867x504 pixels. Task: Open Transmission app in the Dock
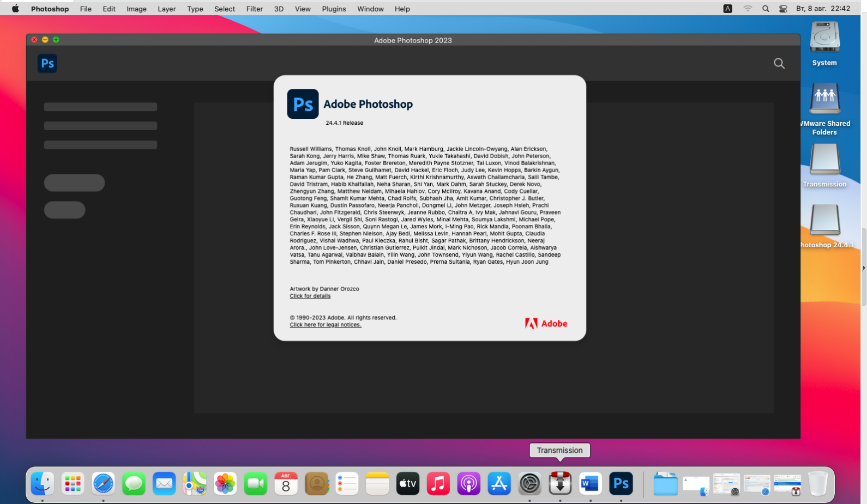click(x=560, y=483)
